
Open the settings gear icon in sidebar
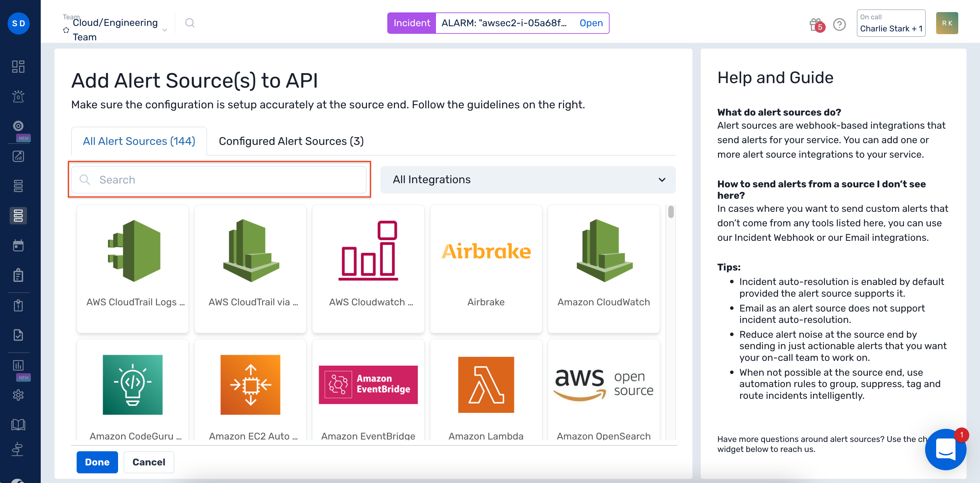tap(18, 395)
